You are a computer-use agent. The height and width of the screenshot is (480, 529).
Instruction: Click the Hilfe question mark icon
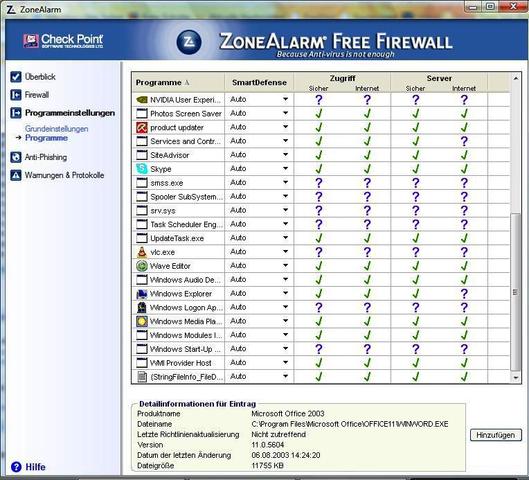pos(16,467)
